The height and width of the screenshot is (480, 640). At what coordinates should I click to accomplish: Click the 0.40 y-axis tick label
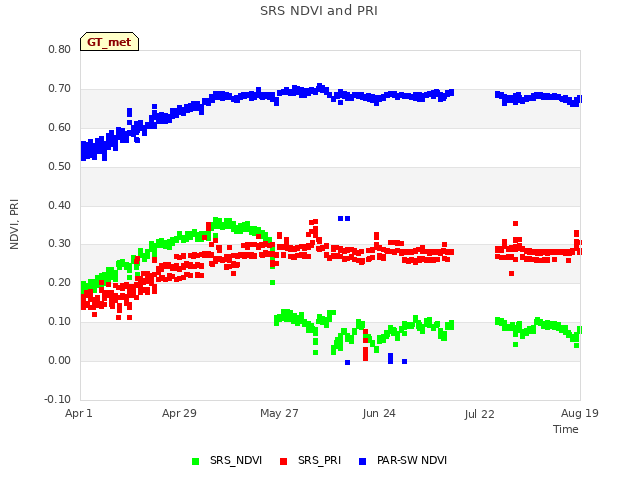[60, 205]
